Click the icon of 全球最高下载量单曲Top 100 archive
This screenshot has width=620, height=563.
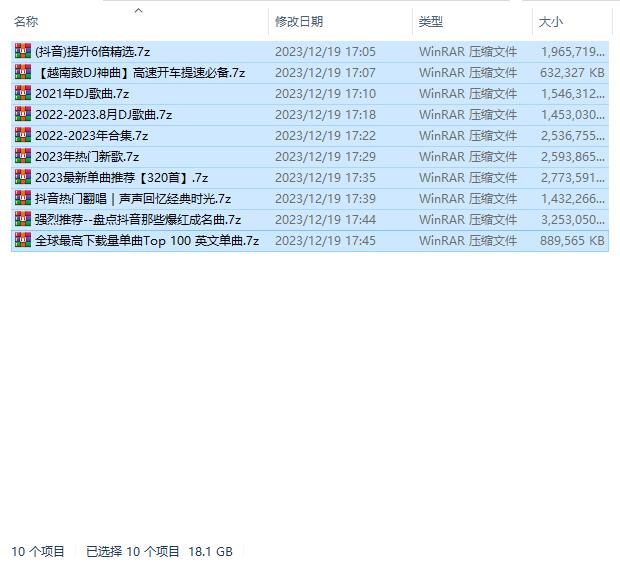tap(22, 240)
